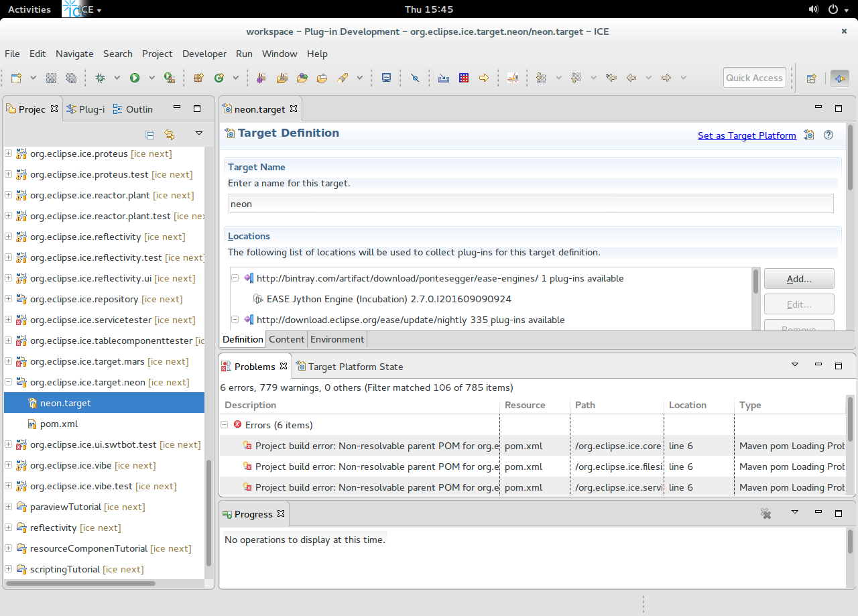Switch to the Content editor tab
858x616 pixels.
286,339
